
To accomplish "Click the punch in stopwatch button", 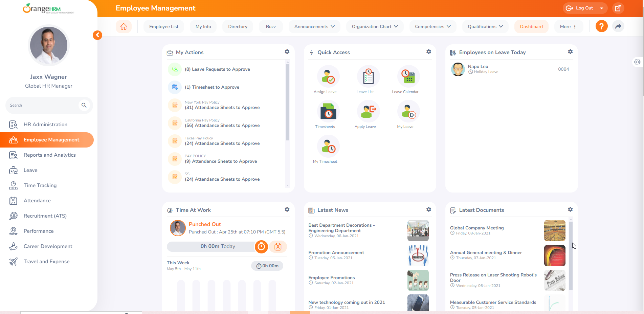I will click(261, 247).
